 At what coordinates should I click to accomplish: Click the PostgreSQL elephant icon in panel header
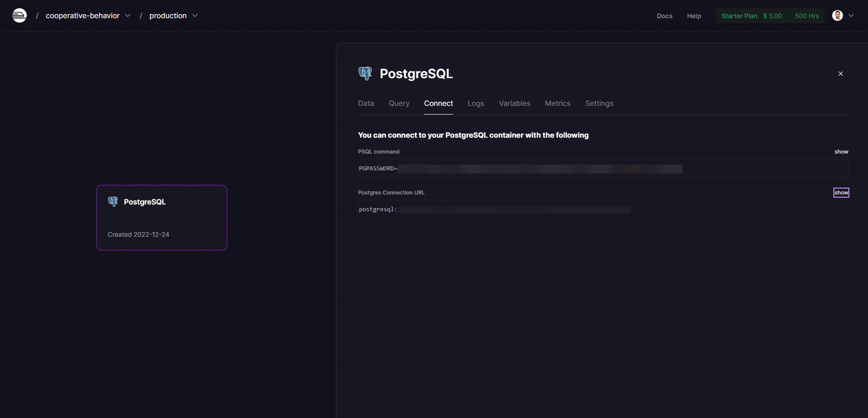click(x=365, y=73)
